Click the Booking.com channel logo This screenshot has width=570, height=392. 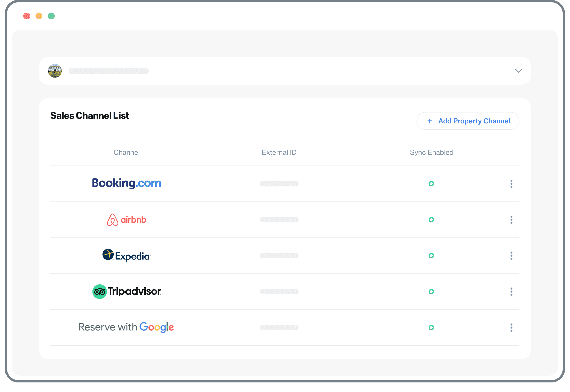pos(127,183)
